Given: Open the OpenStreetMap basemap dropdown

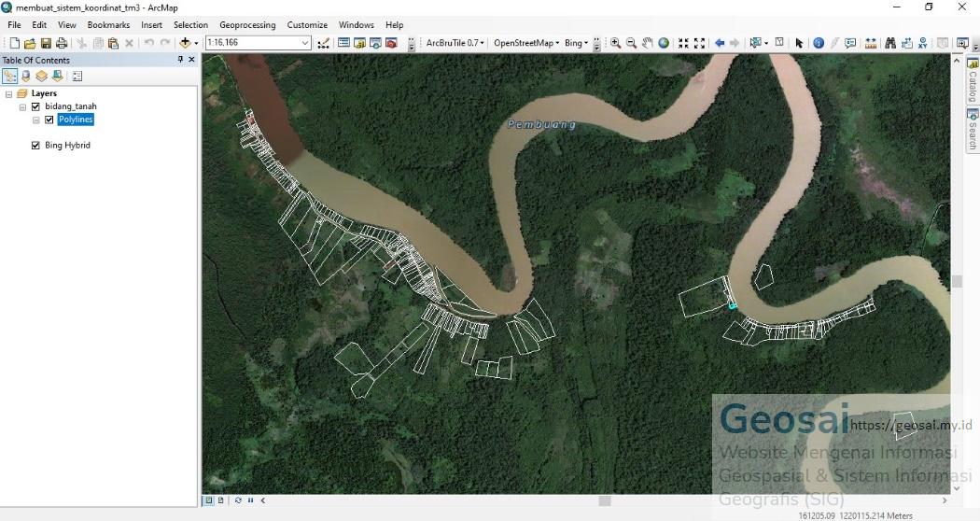Looking at the screenshot, I should [526, 43].
